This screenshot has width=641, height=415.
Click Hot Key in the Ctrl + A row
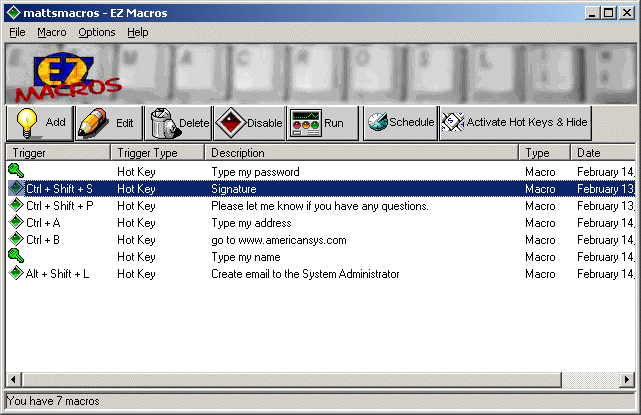coord(136,223)
